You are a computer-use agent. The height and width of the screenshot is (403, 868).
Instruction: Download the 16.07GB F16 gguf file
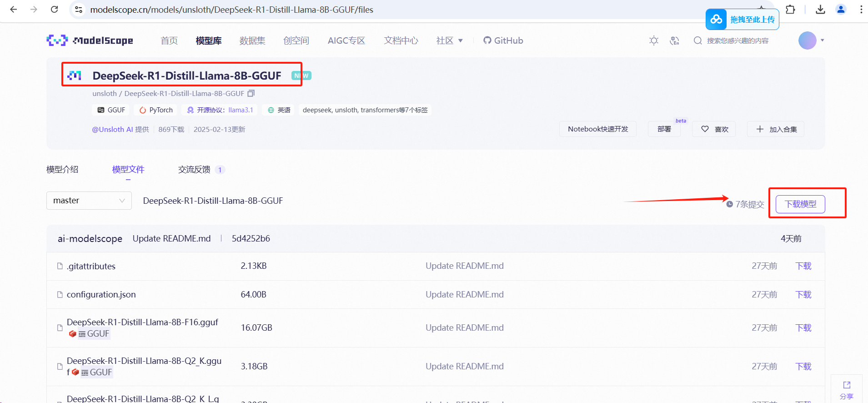pos(803,327)
